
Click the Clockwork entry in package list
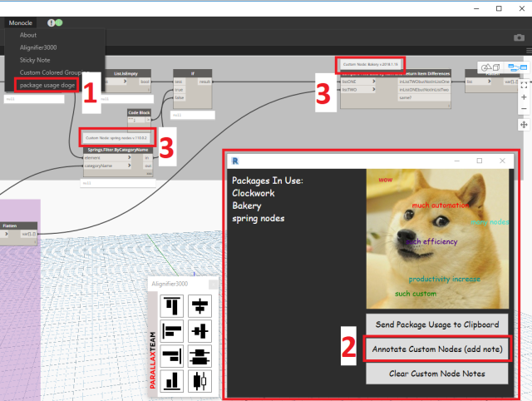pyautogui.click(x=253, y=193)
